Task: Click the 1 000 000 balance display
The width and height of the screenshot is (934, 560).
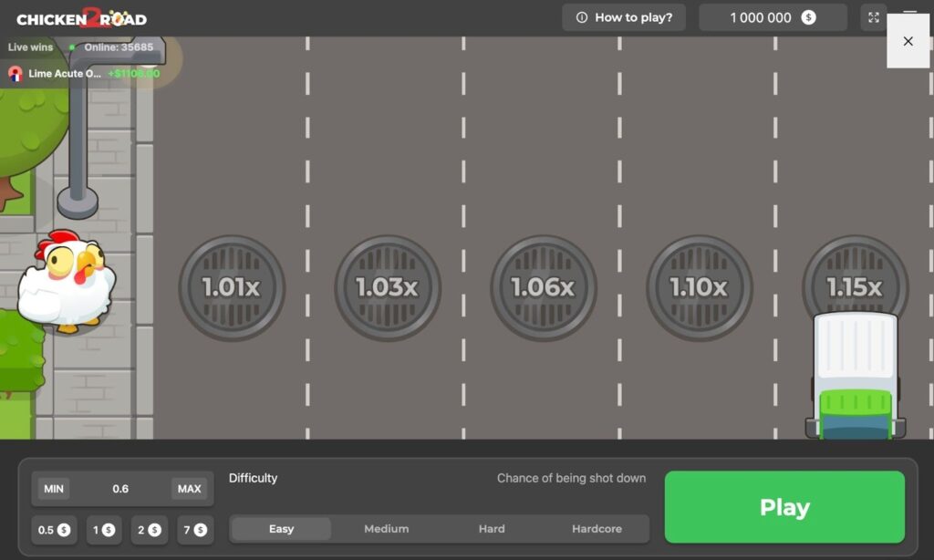Action: [773, 17]
